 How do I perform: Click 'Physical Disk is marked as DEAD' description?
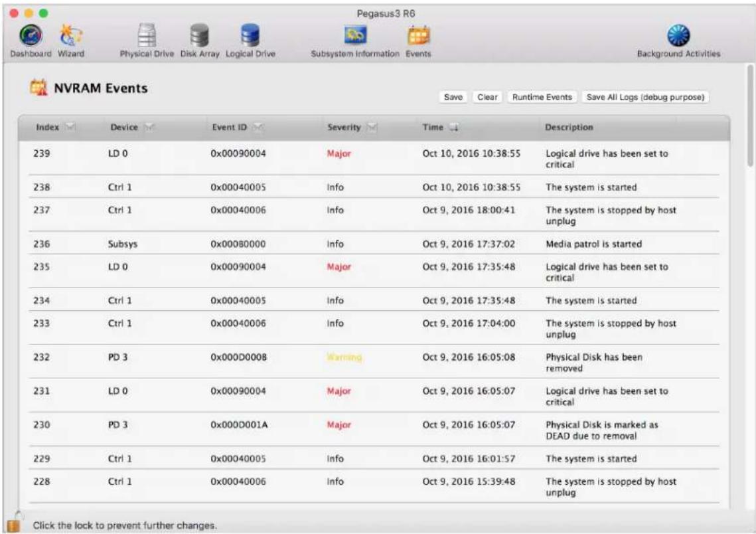click(602, 430)
